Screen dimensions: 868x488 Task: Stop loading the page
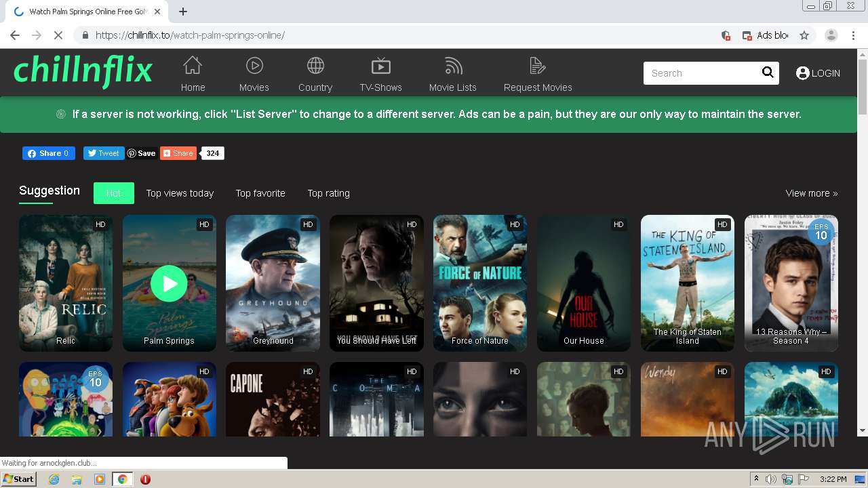coord(58,35)
